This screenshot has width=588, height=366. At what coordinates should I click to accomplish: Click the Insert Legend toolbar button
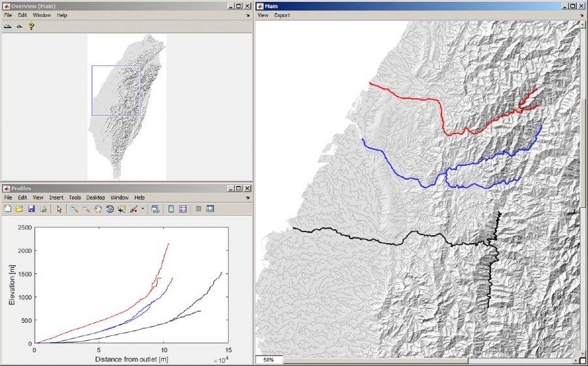click(x=182, y=209)
